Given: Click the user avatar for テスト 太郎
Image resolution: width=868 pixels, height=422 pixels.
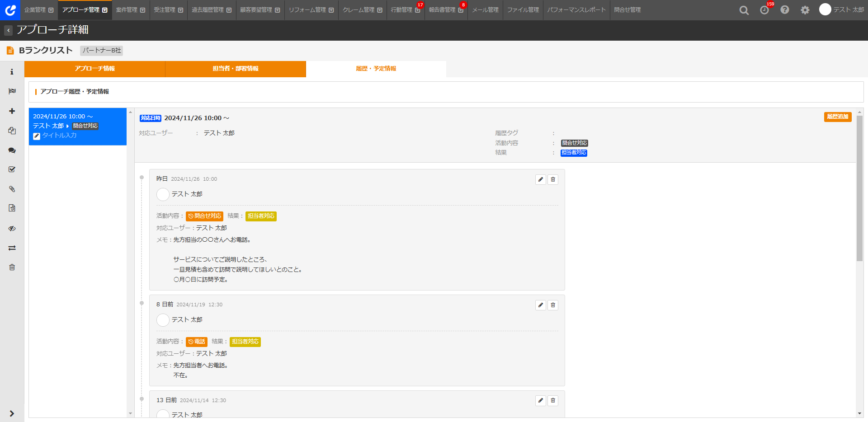Looking at the screenshot, I should pos(825,9).
